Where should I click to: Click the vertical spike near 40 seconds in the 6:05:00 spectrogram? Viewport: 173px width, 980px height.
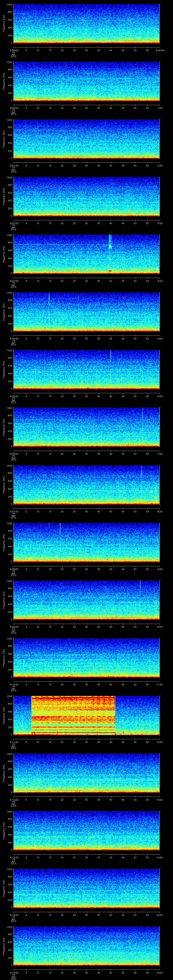coord(111,356)
